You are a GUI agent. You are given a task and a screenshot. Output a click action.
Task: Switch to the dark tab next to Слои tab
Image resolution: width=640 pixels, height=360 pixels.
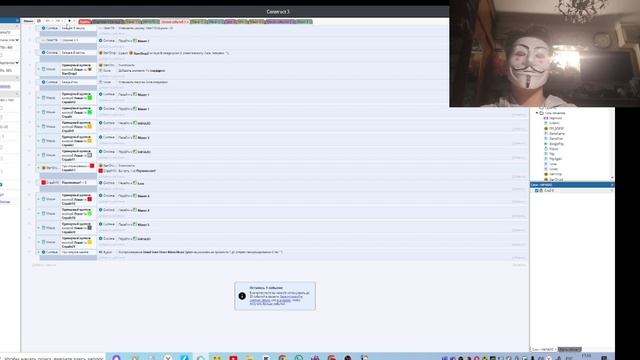(x=569, y=349)
